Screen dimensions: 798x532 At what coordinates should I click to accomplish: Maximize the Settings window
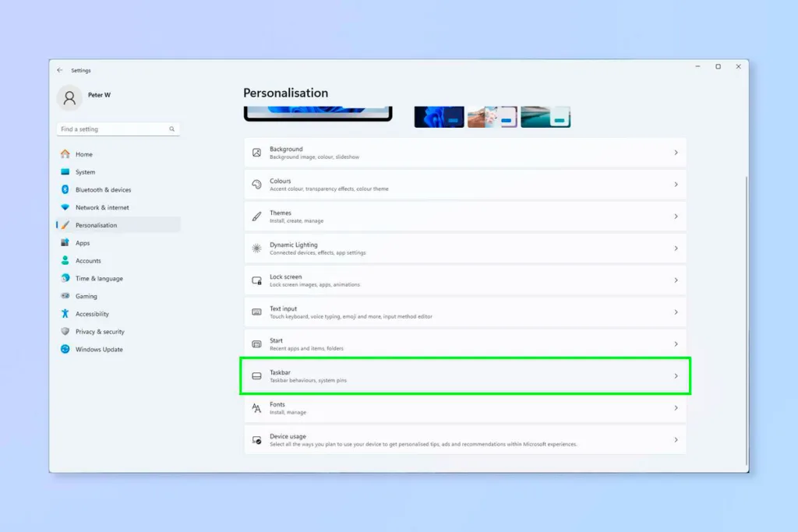(x=718, y=67)
